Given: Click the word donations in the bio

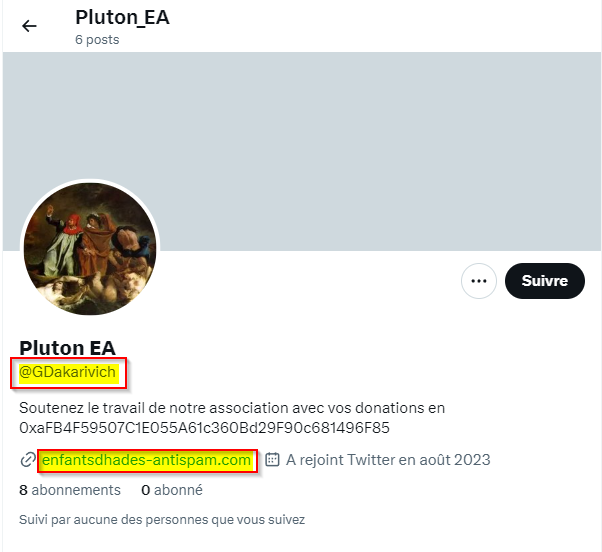Looking at the screenshot, I should [x=381, y=408].
